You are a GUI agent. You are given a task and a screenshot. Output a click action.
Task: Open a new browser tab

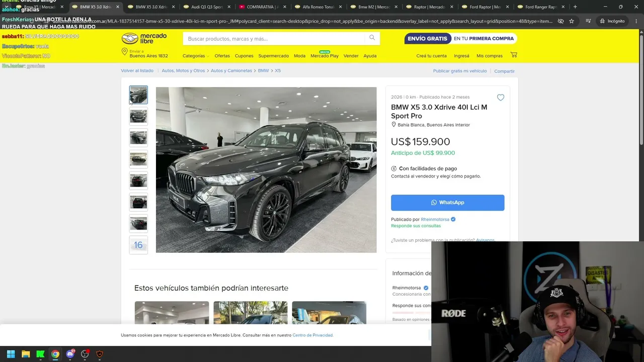575,7
